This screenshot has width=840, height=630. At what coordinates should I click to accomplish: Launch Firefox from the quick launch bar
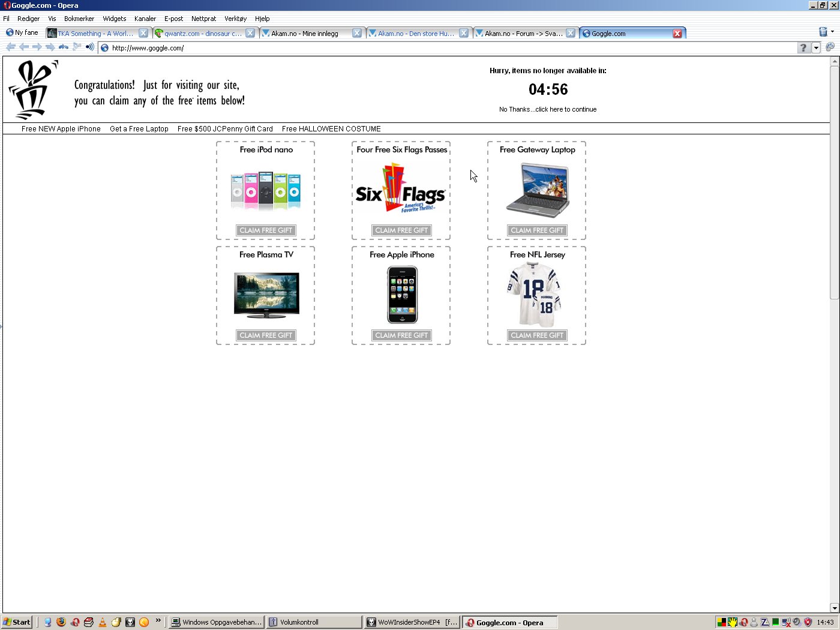[x=61, y=622]
